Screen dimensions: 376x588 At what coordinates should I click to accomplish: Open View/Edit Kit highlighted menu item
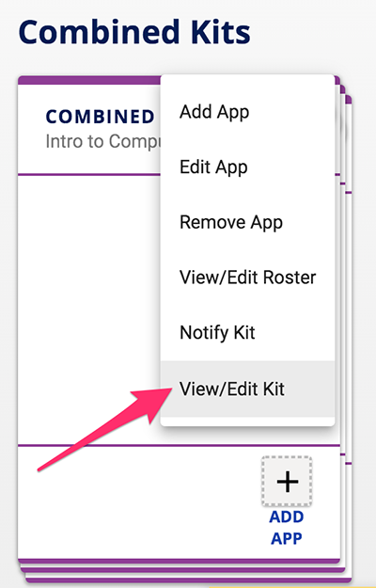point(247,389)
